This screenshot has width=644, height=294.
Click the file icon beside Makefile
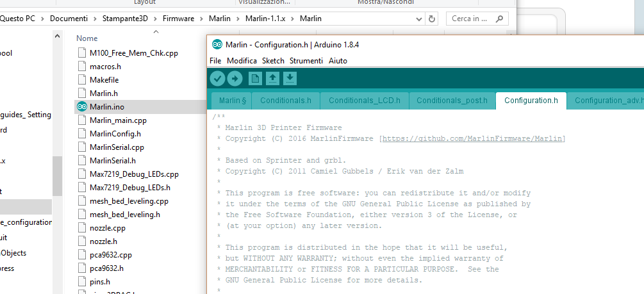pos(82,80)
